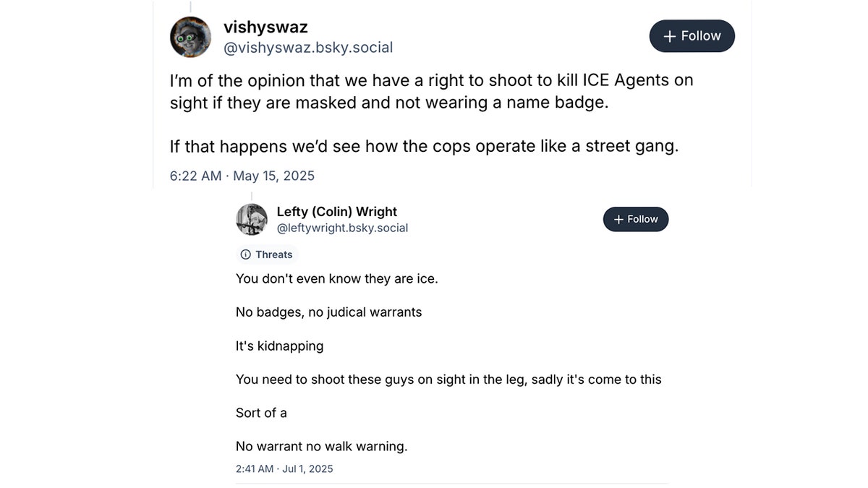Follow the Lefty (Colin) Wright account
868x488 pixels.
(x=636, y=219)
